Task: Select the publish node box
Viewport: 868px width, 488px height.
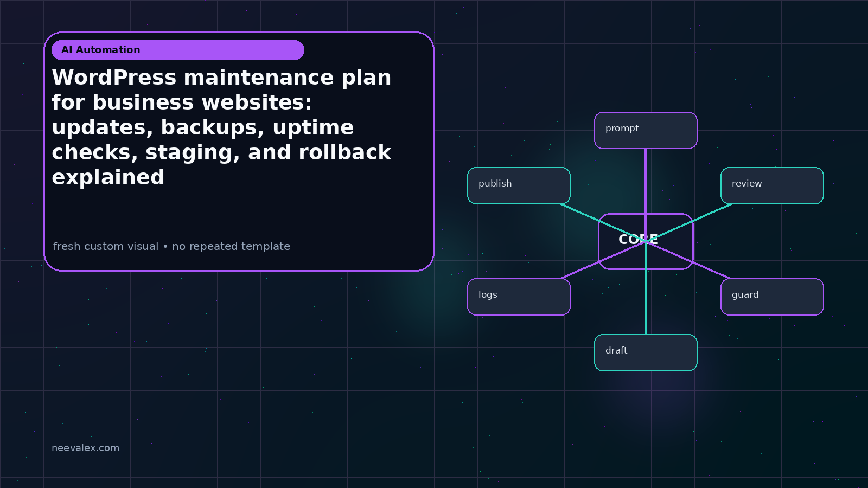Action: (x=519, y=185)
